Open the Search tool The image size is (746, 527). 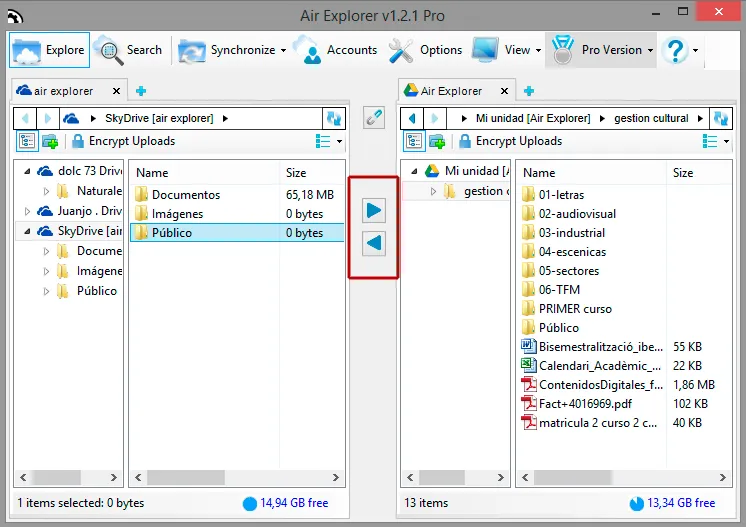(128, 50)
